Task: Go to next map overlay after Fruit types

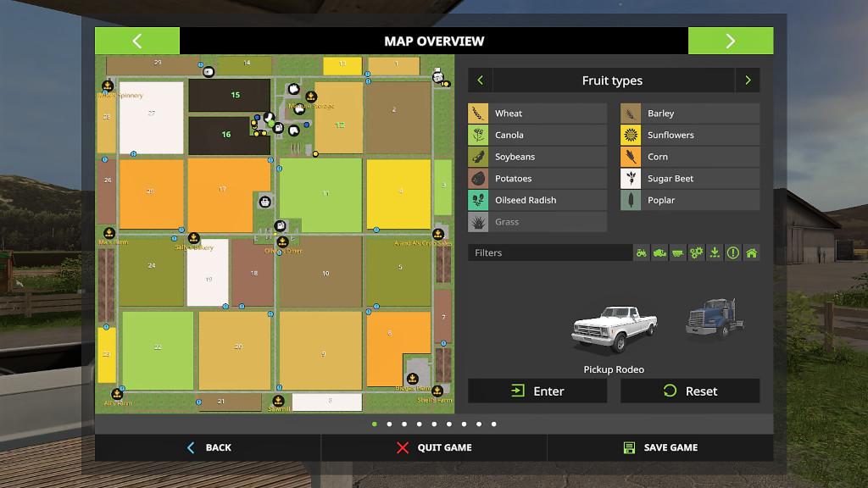Action: pos(747,80)
